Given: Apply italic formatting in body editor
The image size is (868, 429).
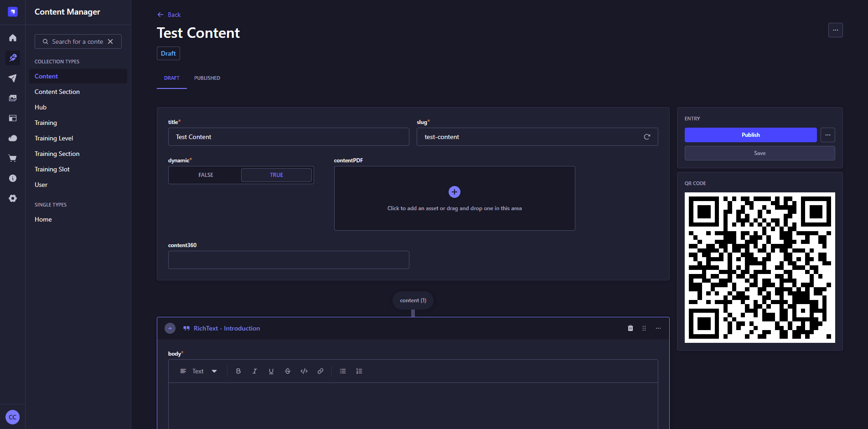Looking at the screenshot, I should 255,371.
